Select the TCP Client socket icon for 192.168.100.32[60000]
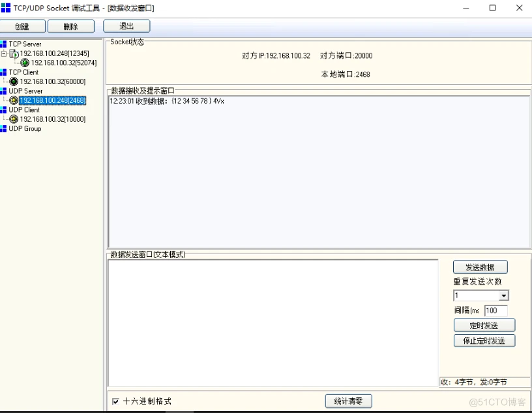Viewport: 532px width, 413px height. [14, 81]
